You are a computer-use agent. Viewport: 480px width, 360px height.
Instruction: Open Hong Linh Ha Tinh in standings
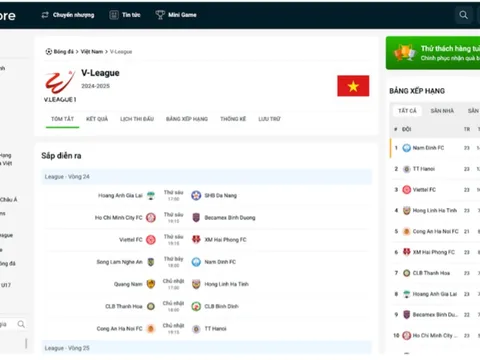(x=435, y=210)
